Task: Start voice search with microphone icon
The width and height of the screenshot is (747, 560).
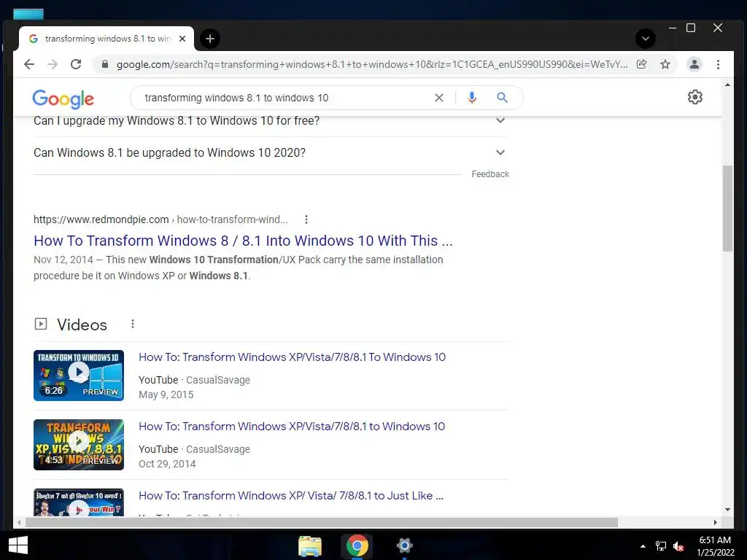Action: [x=472, y=98]
